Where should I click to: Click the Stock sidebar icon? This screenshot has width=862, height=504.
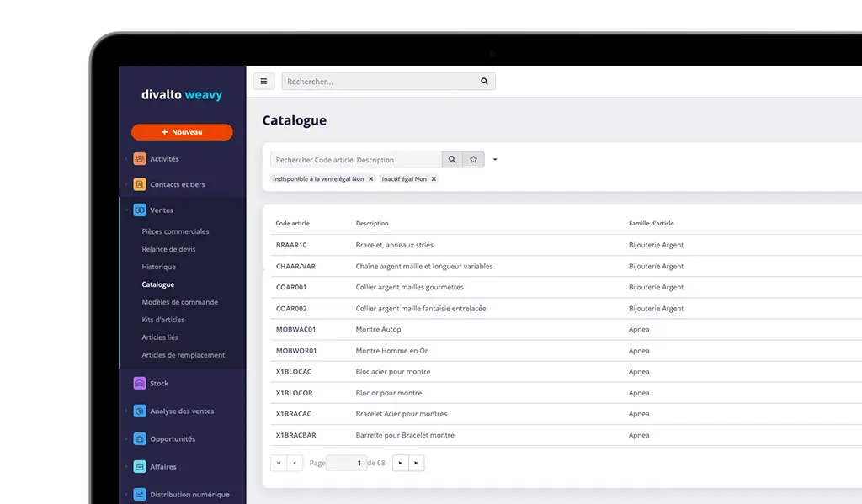tap(140, 383)
